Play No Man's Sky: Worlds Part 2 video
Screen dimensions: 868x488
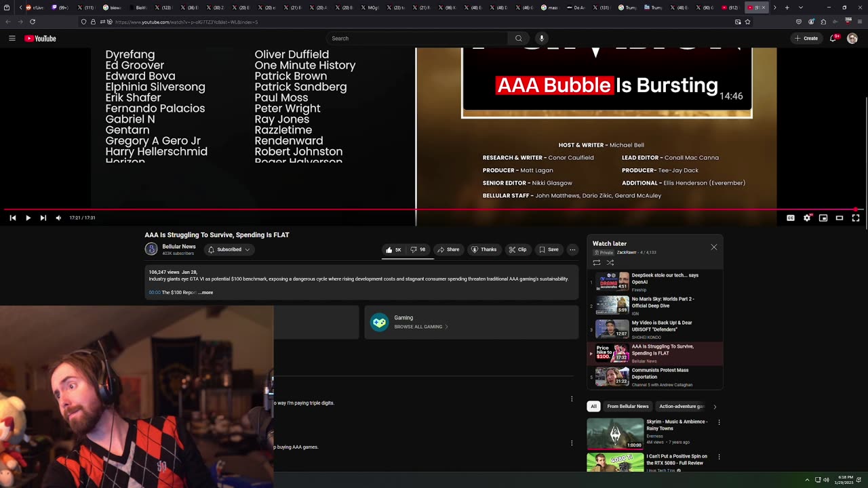coord(655,305)
